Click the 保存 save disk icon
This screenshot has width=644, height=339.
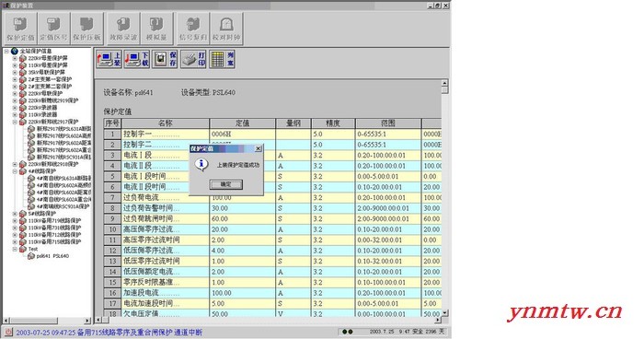click(165, 59)
